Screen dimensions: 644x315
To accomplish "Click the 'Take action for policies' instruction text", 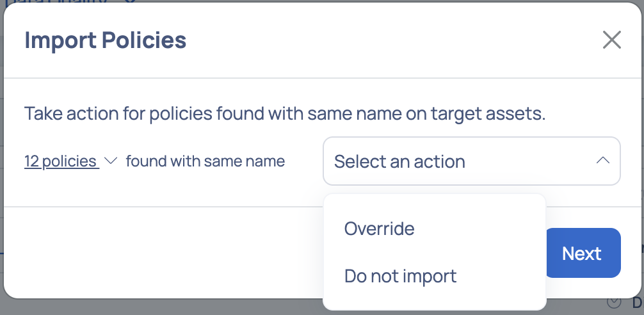I will (x=285, y=113).
